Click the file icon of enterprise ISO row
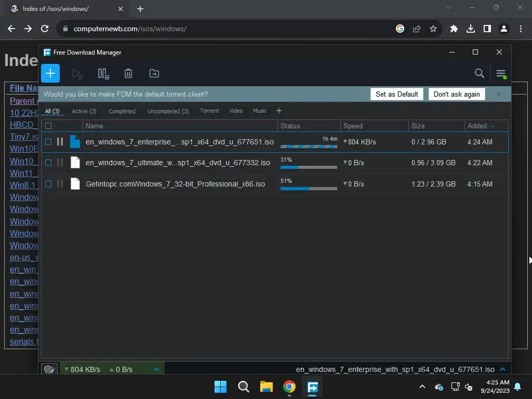532x399 pixels. 75,141
